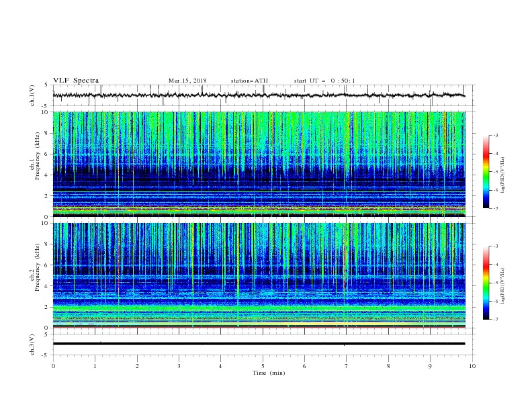
Task: Select the "start UT = 0 :50: 1" text
Action: [x=324, y=81]
